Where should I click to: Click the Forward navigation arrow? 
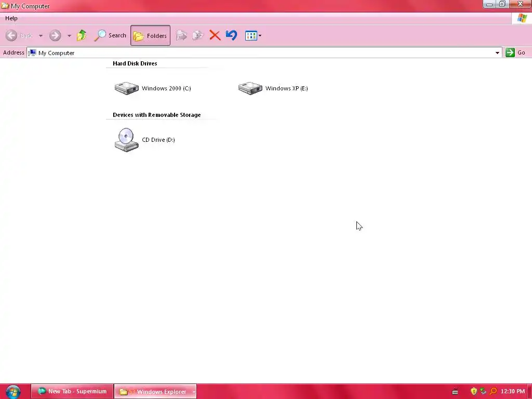point(55,35)
